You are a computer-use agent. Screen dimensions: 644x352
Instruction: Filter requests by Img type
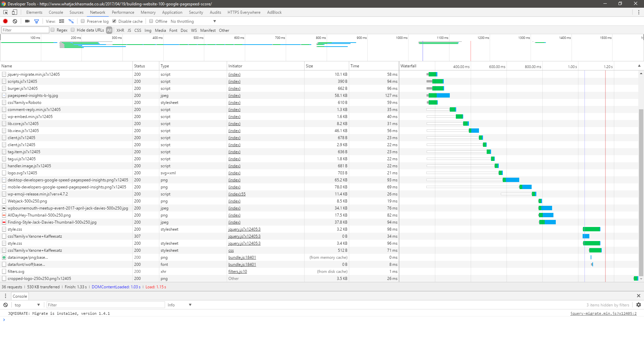click(148, 30)
